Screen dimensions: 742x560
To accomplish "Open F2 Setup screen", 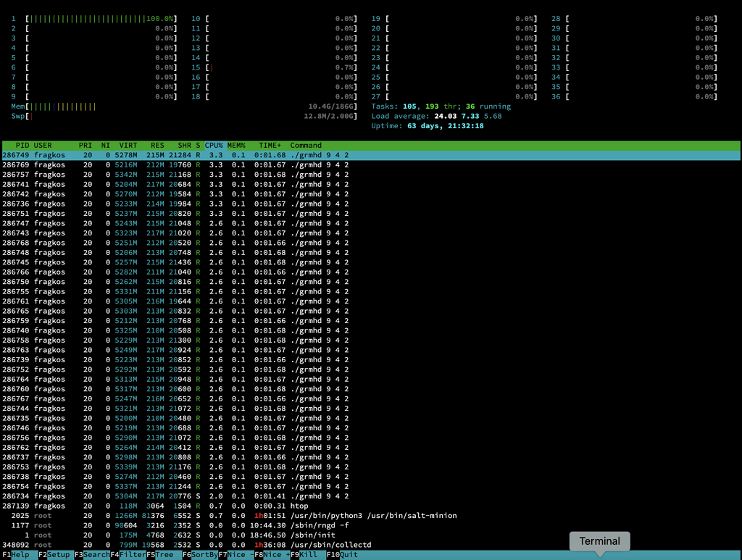I will click(x=54, y=555).
